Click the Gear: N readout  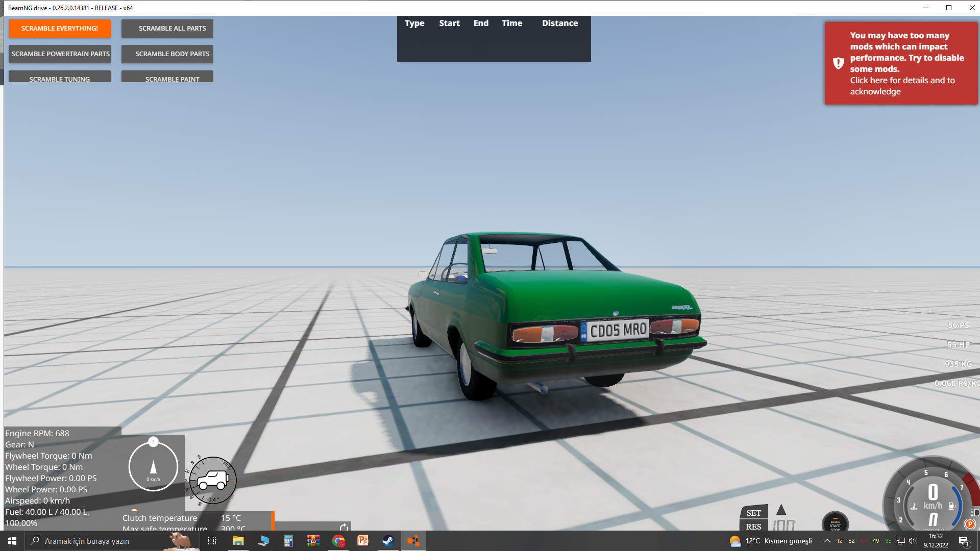pyautogui.click(x=19, y=444)
